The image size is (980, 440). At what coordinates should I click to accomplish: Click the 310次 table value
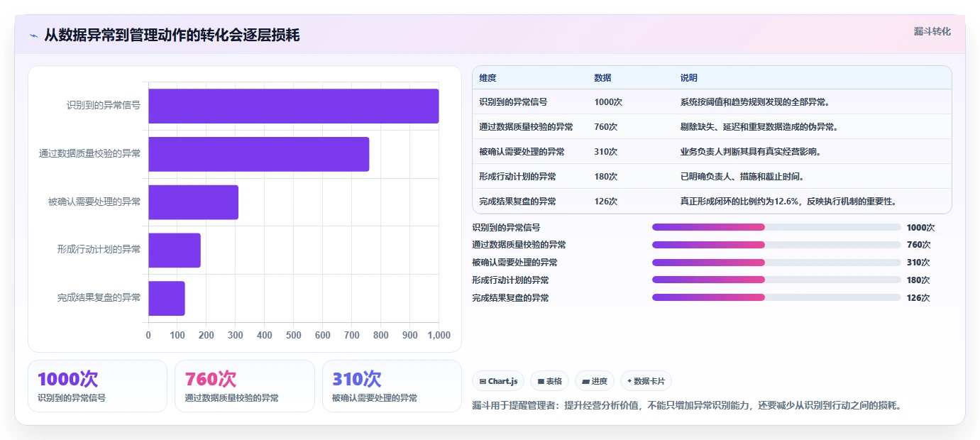606,152
